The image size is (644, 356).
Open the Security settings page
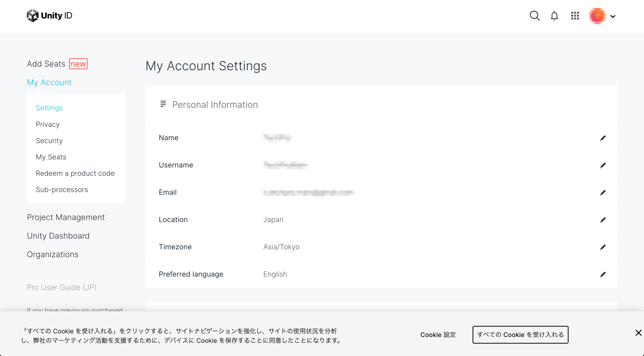click(49, 141)
